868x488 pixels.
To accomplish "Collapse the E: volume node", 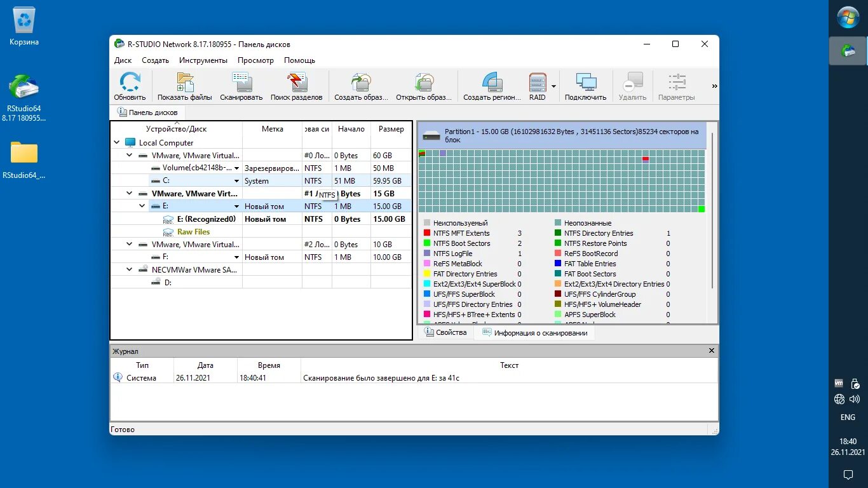I will click(x=142, y=207).
